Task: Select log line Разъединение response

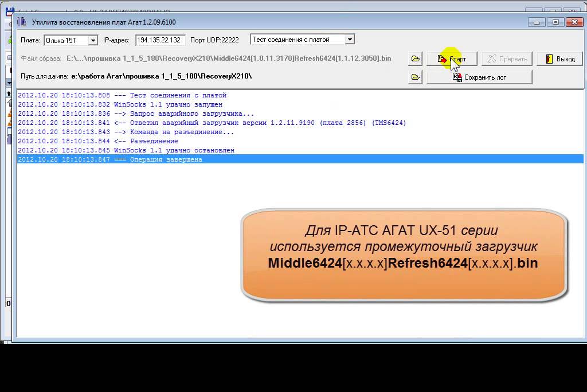Action: pyautogui.click(x=300, y=141)
